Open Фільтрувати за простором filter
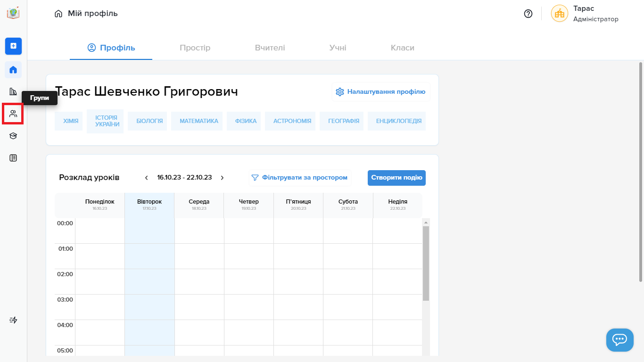This screenshot has width=644, height=362. (x=300, y=178)
